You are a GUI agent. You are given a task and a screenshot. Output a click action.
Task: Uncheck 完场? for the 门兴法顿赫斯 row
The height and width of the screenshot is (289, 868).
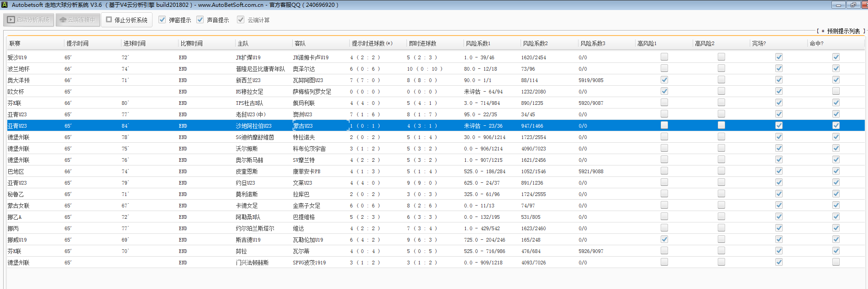[779, 262]
